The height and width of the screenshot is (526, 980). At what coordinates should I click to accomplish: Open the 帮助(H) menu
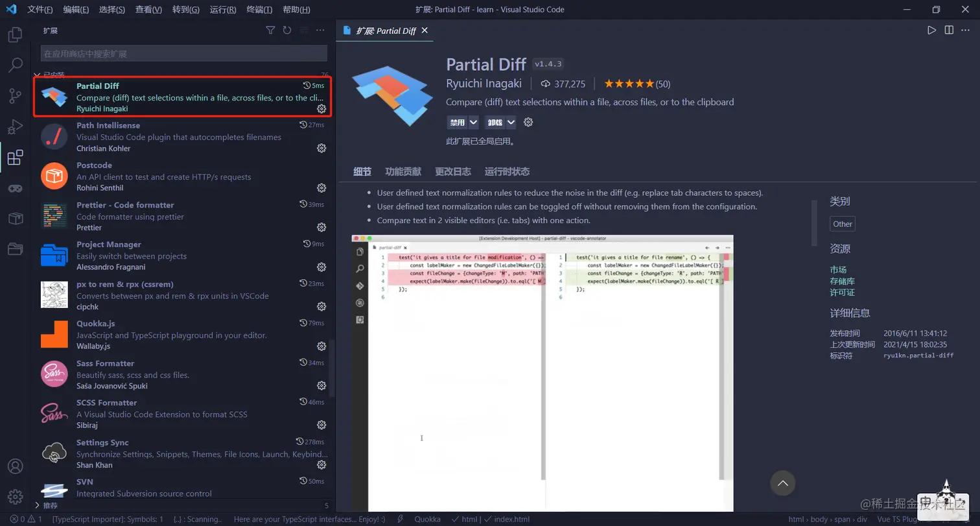coord(297,10)
